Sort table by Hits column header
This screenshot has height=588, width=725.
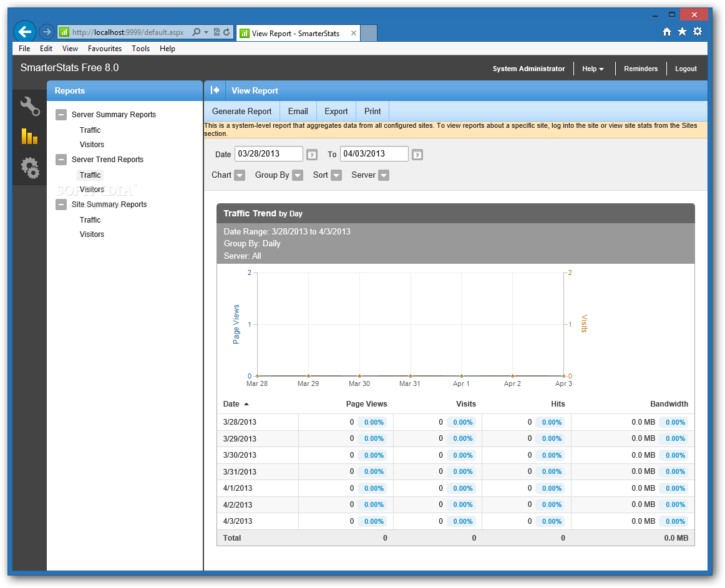558,404
